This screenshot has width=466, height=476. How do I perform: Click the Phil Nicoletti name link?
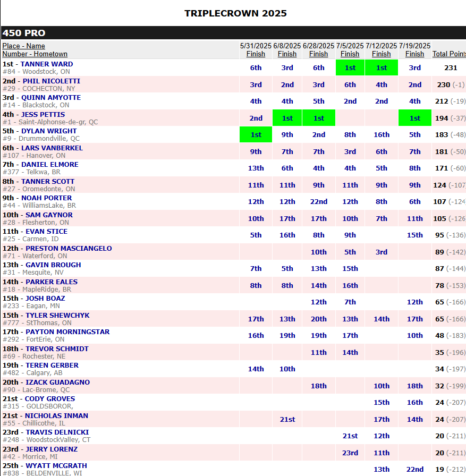point(51,81)
